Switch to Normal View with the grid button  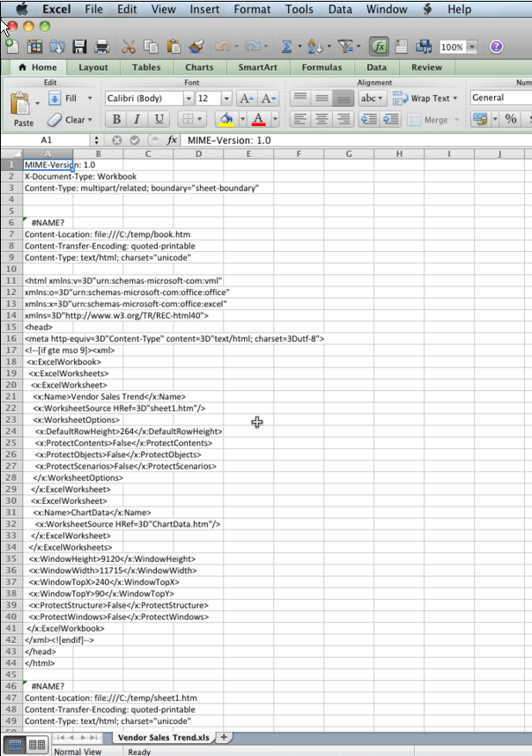(x=15, y=745)
